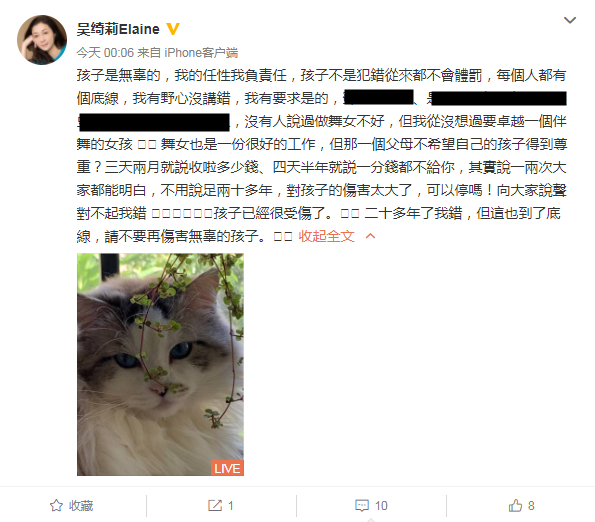595x522 pixels.
Task: Click the comment count 10
Action: 381,506
